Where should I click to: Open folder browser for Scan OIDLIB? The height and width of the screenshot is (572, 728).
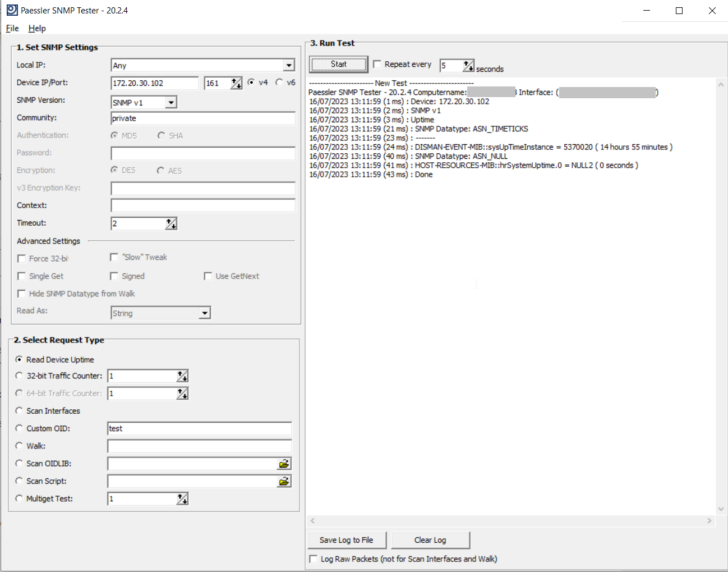tap(284, 464)
